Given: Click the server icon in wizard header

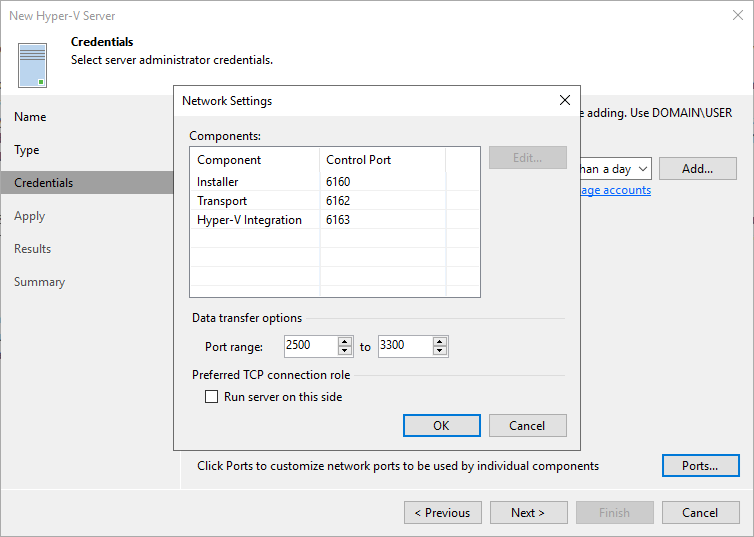Looking at the screenshot, I should 32,65.
